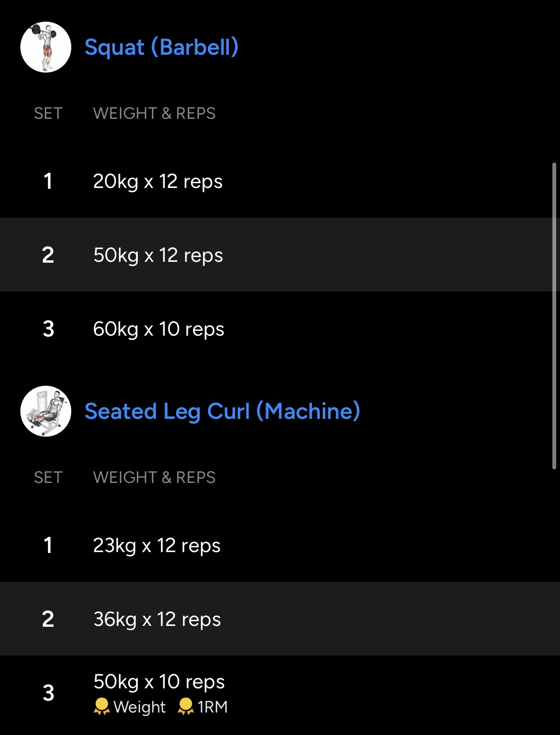The image size is (560, 735).
Task: Tap the Squat barbell exercise thumbnail
Action: [x=46, y=47]
